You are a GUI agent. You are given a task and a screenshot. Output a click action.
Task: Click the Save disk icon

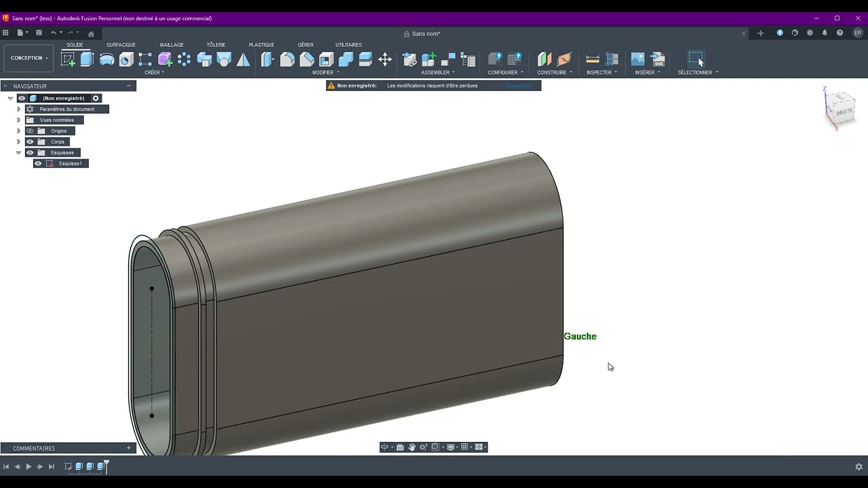pos(39,33)
